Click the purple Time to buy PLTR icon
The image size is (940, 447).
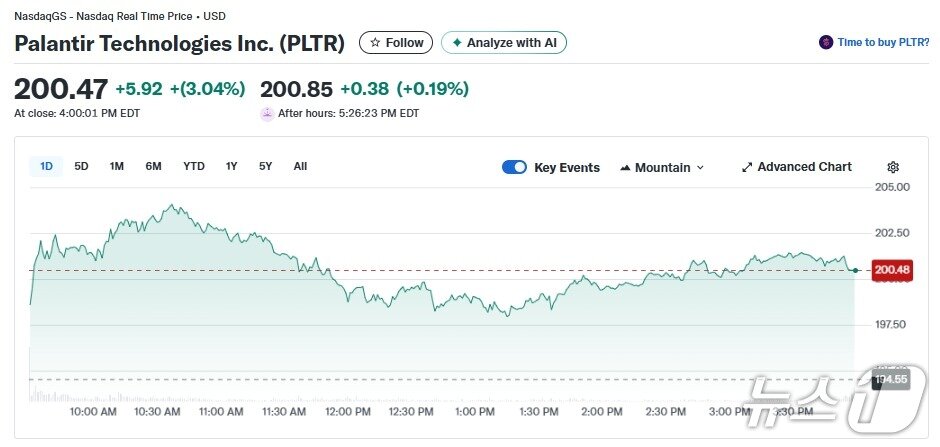826,42
